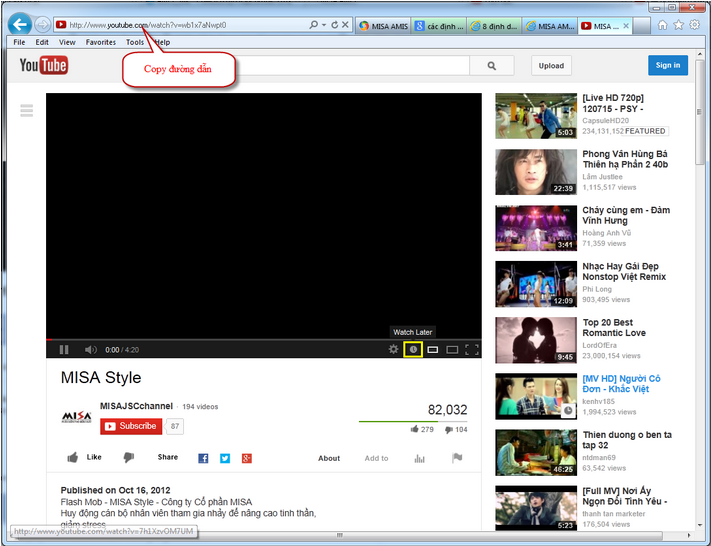The width and height of the screenshot is (711, 546).
Task: Open MISAJSCchannel channel link
Action: pos(136,406)
